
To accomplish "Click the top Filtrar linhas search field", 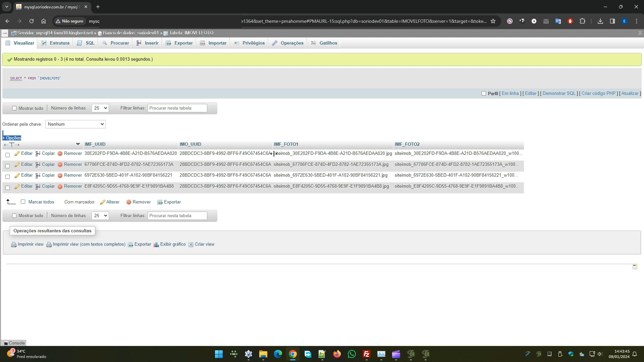I will pos(177,108).
